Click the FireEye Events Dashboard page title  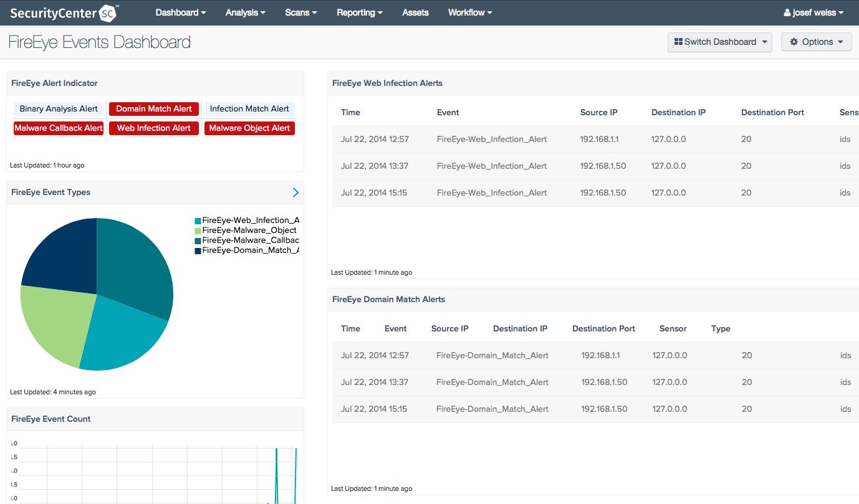(x=100, y=42)
